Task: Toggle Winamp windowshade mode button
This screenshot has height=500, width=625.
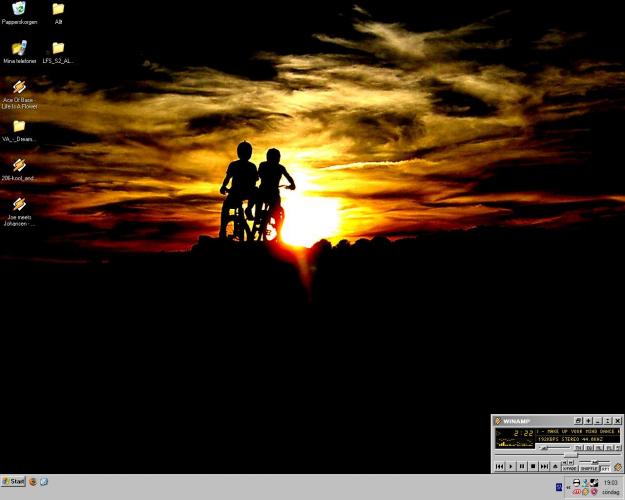Action: point(607,421)
